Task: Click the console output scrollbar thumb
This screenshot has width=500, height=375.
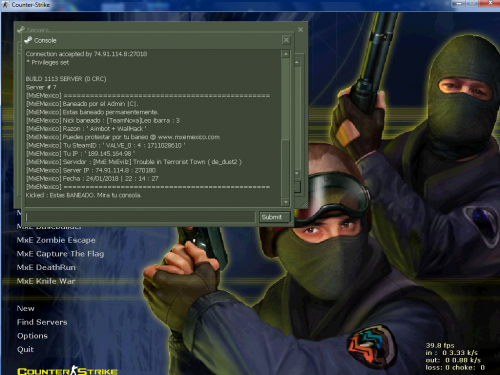Action: pos(286,168)
